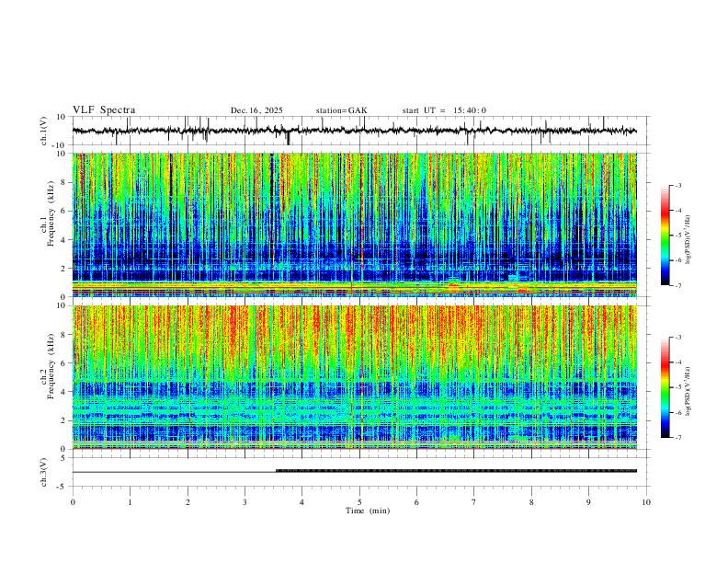Click the ch.3(V) axis label

[x=43, y=472]
